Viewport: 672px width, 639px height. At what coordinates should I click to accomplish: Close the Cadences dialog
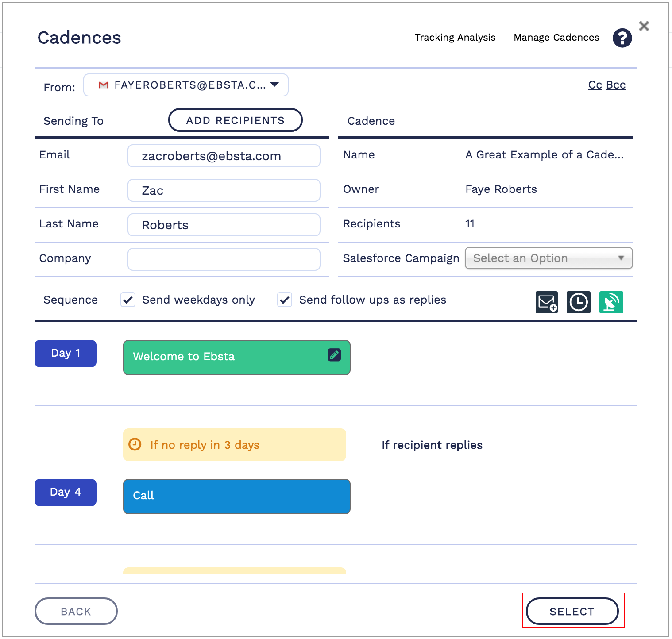click(644, 26)
